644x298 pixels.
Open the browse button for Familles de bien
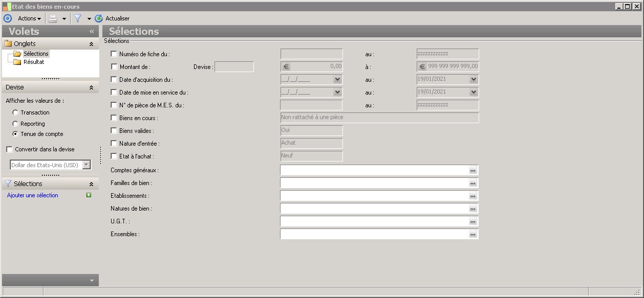tap(473, 183)
